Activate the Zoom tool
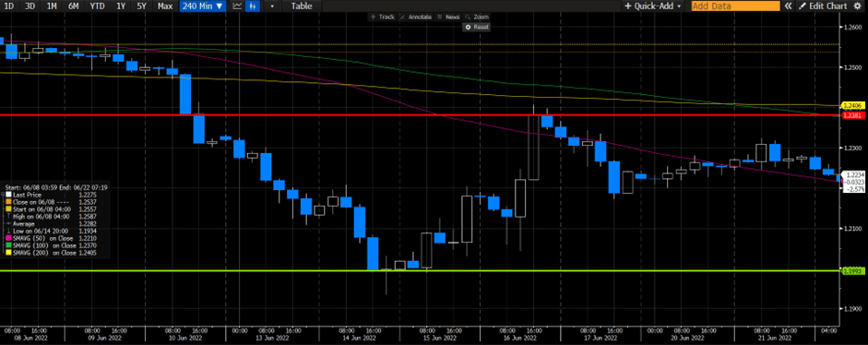The image size is (868, 345). (477, 18)
